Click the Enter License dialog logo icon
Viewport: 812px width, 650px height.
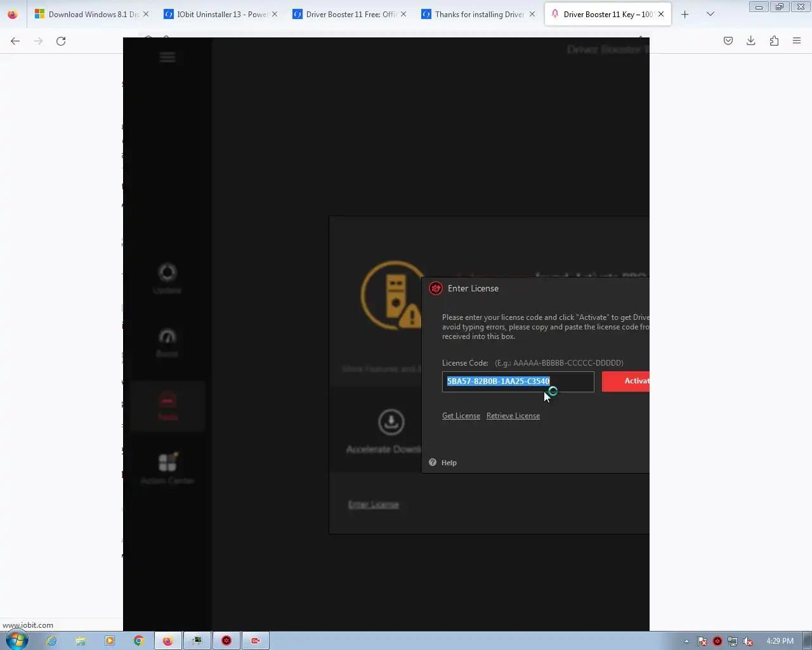pyautogui.click(x=436, y=289)
